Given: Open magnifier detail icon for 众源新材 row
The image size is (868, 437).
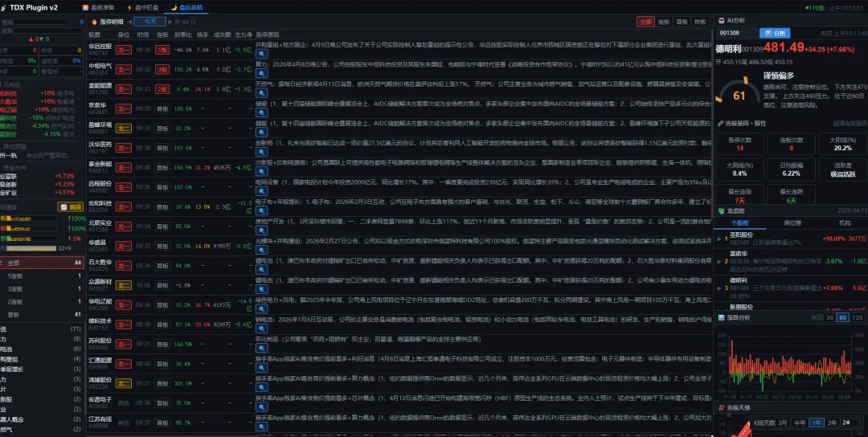Looking at the screenshot, I should 261,288.
